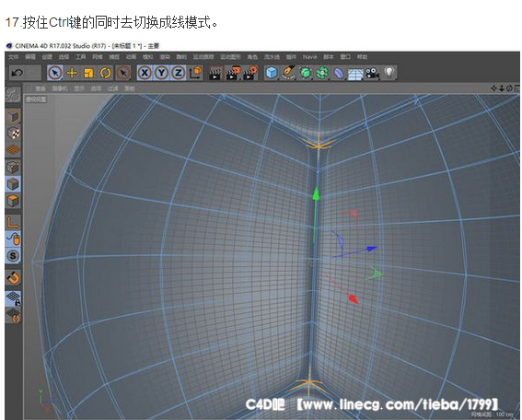Click Render to Picture Viewer icon
Screen dimensions: 522x420
(233, 73)
